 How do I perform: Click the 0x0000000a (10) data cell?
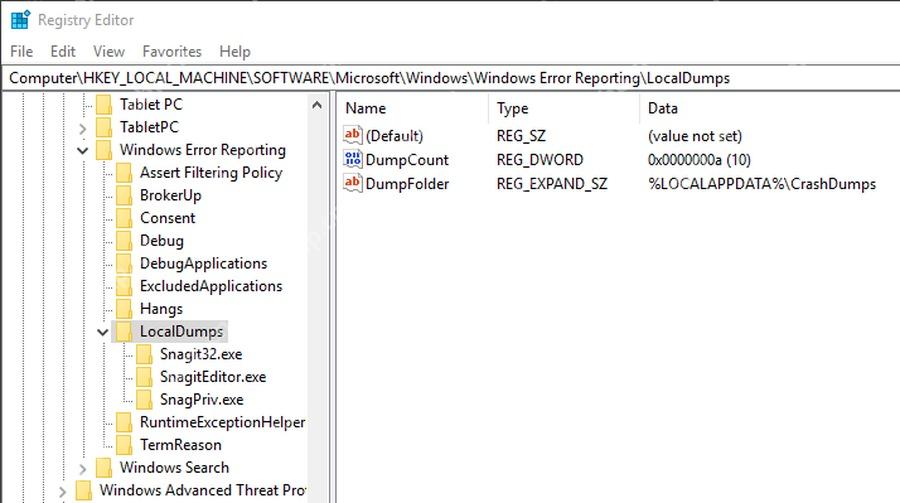pyautogui.click(x=699, y=160)
